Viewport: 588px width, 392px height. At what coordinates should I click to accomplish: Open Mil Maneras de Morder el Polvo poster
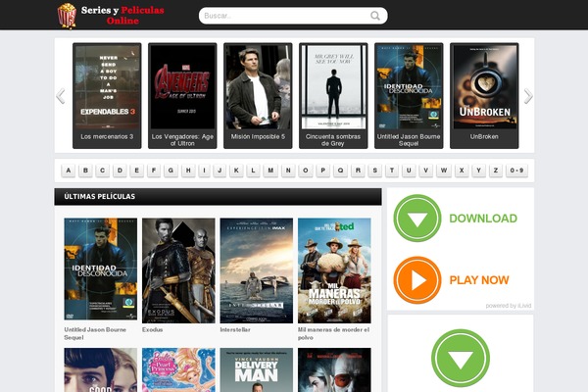pyautogui.click(x=334, y=270)
